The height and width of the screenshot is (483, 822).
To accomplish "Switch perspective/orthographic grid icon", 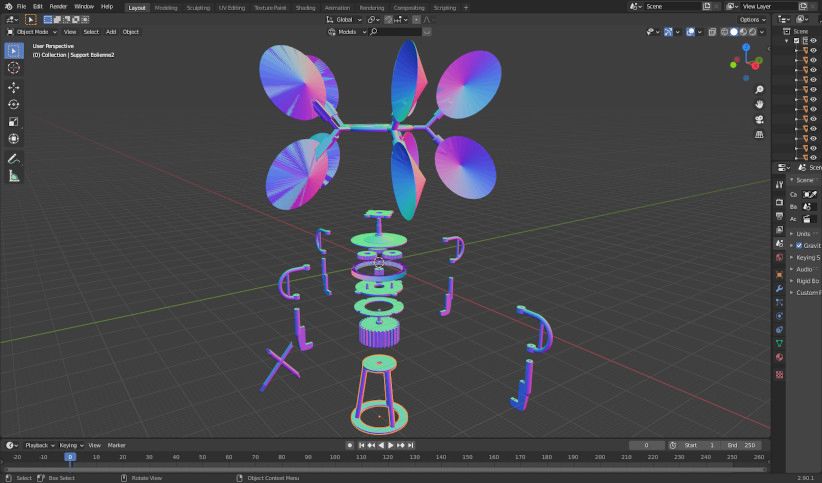I will pyautogui.click(x=759, y=135).
